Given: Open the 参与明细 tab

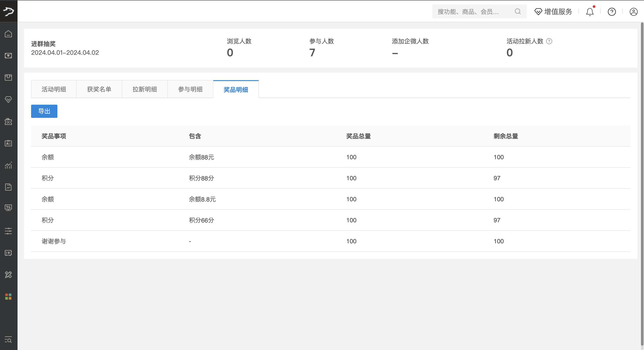Looking at the screenshot, I should (x=190, y=89).
